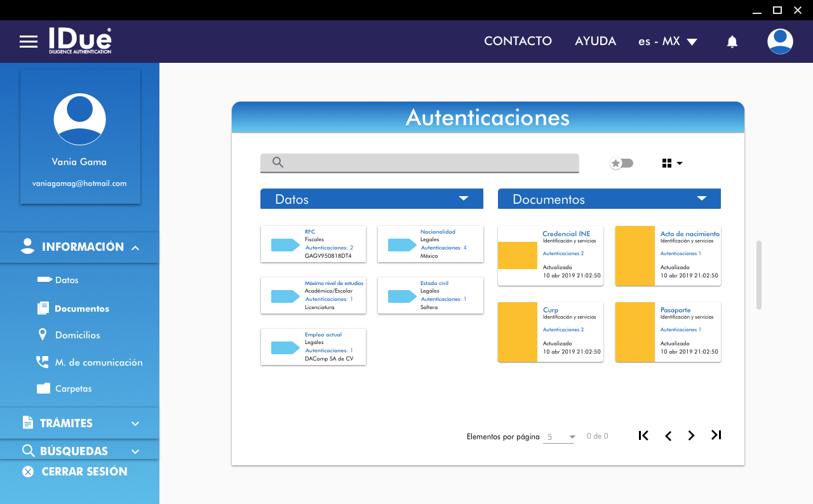Click the CONTACTO link
This screenshot has width=813, height=504.
[518, 41]
